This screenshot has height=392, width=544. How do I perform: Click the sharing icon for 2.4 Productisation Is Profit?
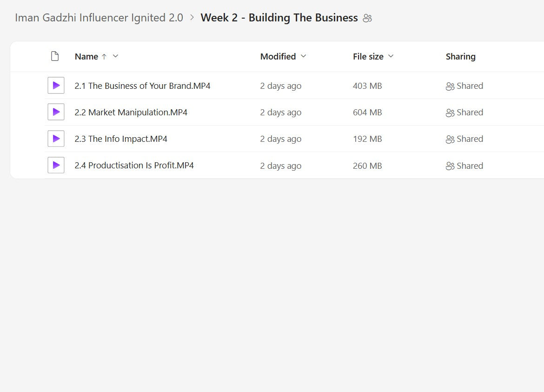[x=450, y=166]
